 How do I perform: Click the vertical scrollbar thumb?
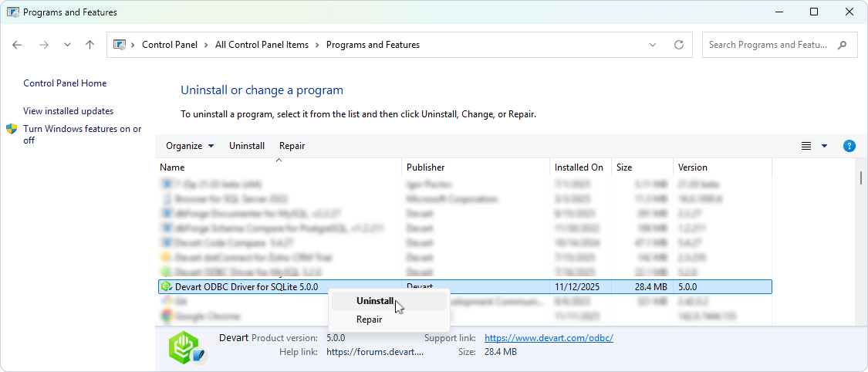861,178
